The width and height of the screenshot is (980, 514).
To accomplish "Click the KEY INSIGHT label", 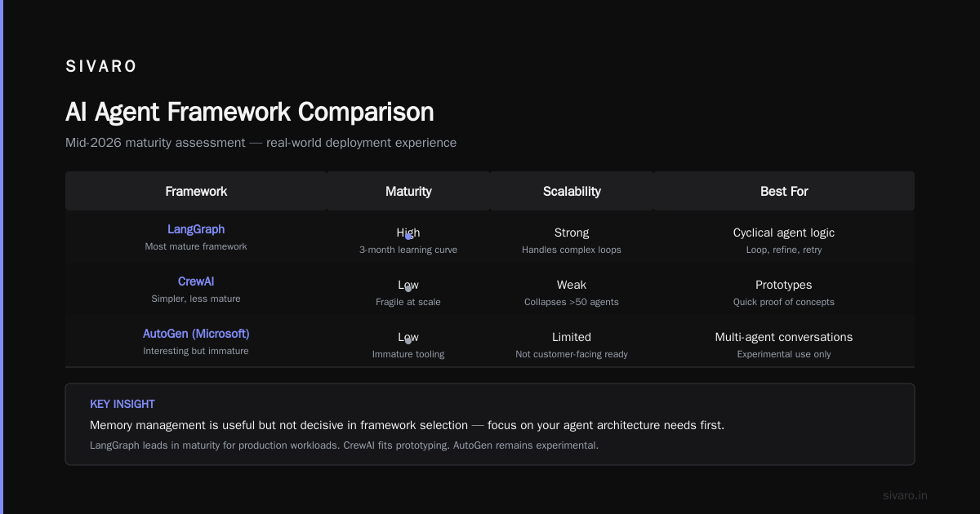I will (122, 404).
